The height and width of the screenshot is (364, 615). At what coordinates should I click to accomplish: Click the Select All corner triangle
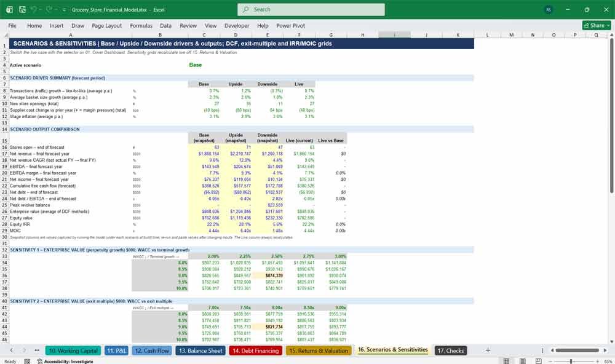(5, 35)
